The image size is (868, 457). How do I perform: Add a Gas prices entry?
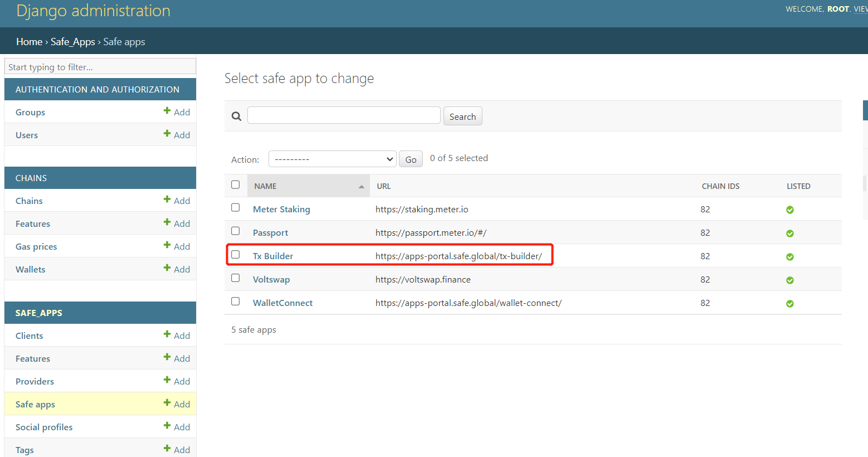(177, 246)
